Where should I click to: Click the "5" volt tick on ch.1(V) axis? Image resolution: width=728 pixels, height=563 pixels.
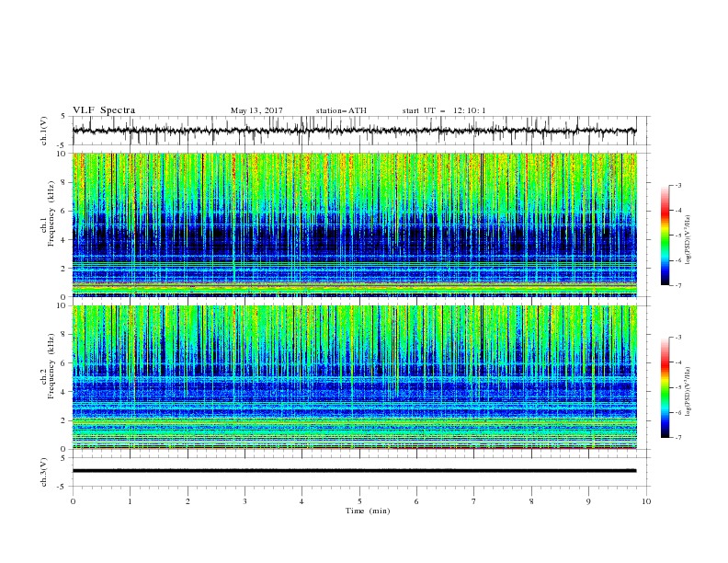tap(63, 117)
